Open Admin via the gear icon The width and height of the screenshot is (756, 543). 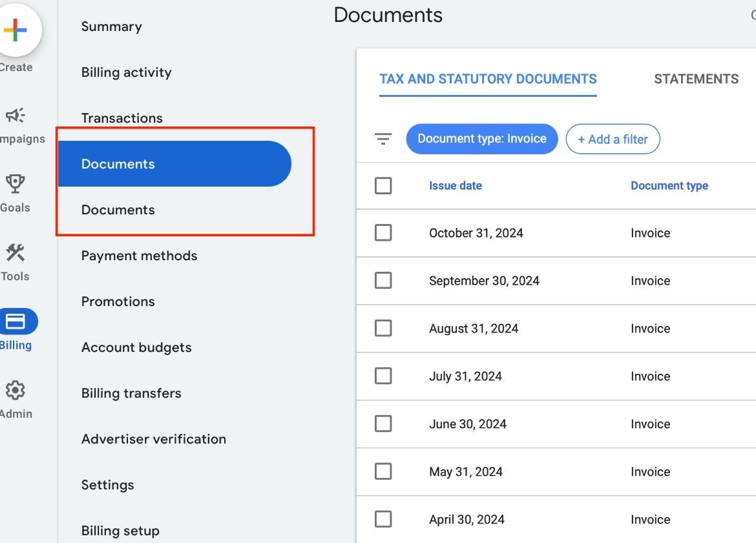coord(15,390)
